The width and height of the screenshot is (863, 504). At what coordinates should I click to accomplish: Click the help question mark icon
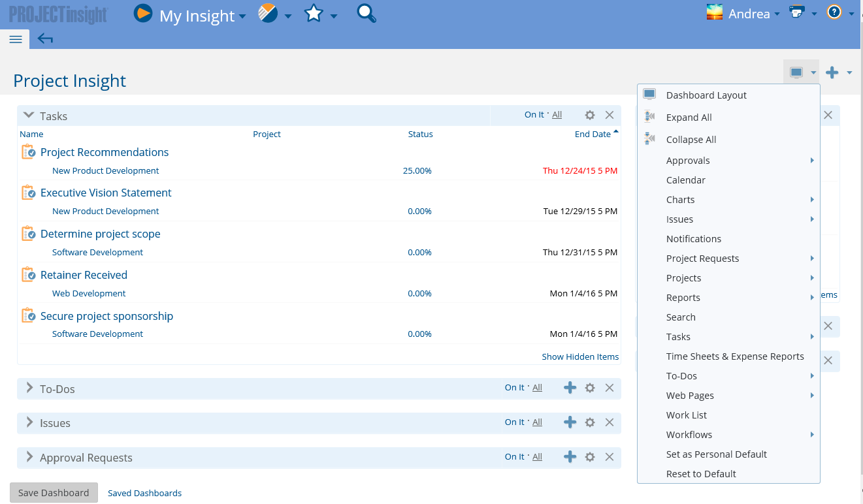[834, 12]
